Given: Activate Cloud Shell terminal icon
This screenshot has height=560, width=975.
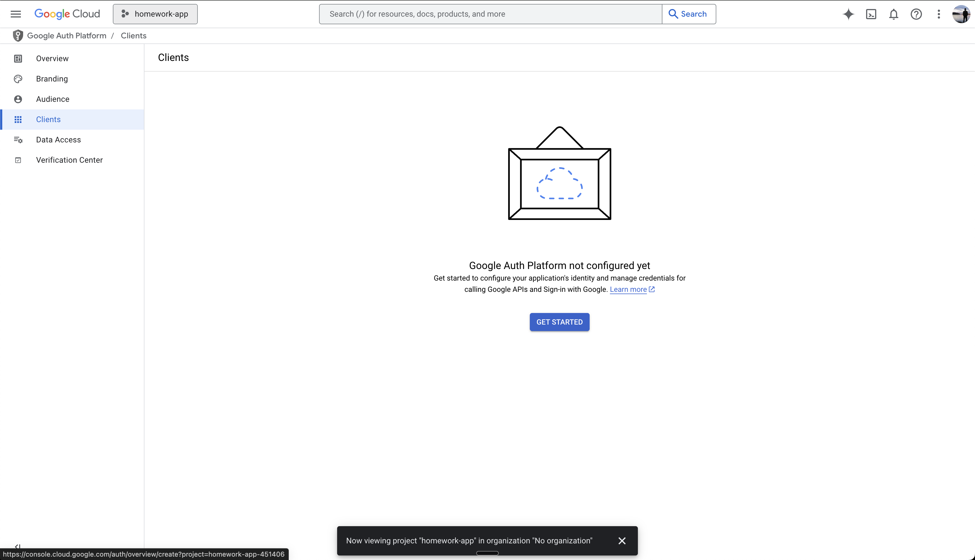Looking at the screenshot, I should (871, 14).
